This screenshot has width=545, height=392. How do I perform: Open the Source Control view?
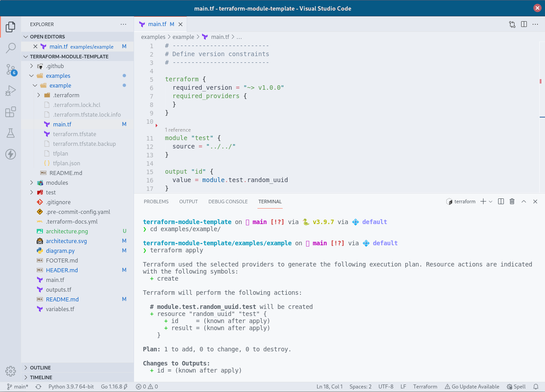(11, 69)
